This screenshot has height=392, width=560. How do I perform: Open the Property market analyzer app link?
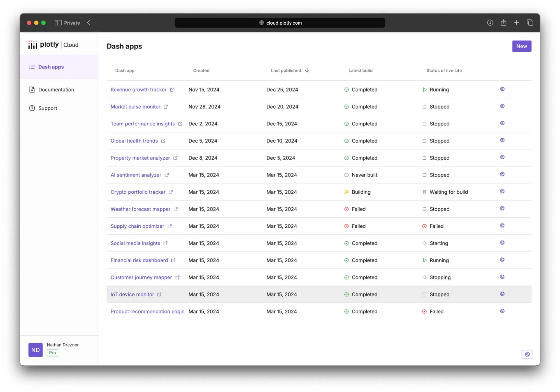140,158
